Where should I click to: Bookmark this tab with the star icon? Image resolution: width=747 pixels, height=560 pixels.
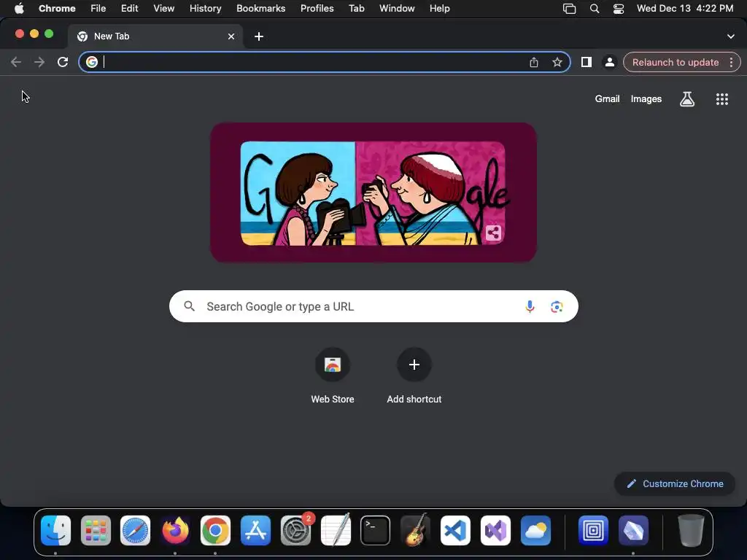[x=557, y=63]
